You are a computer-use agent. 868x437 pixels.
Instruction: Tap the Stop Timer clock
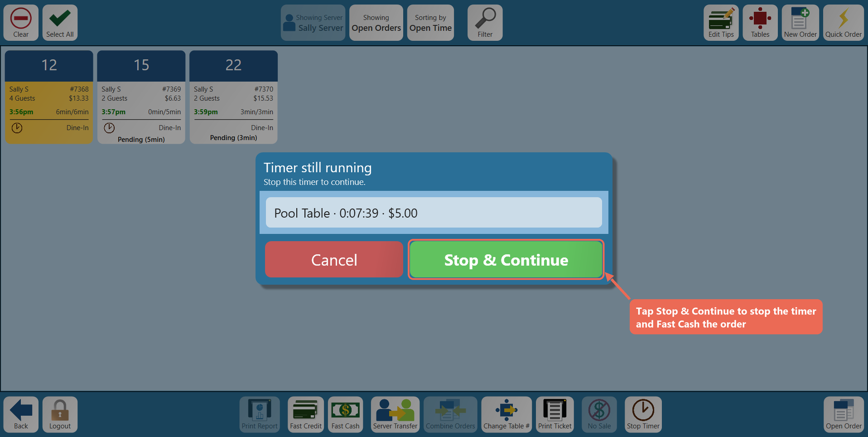(x=643, y=414)
